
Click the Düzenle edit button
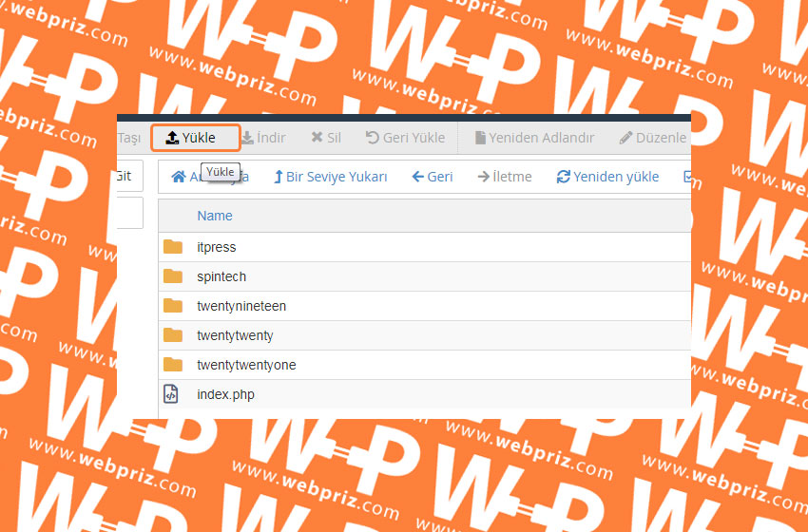(653, 138)
